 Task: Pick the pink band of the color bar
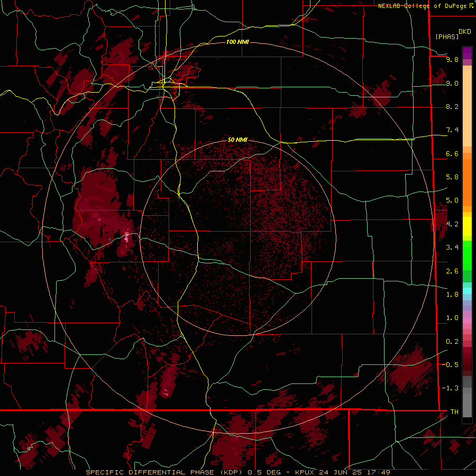[x=467, y=321]
